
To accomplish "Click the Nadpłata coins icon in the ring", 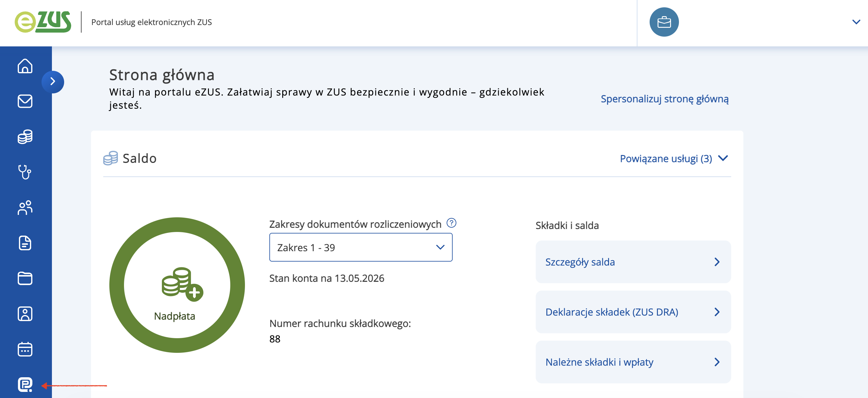I will (182, 284).
